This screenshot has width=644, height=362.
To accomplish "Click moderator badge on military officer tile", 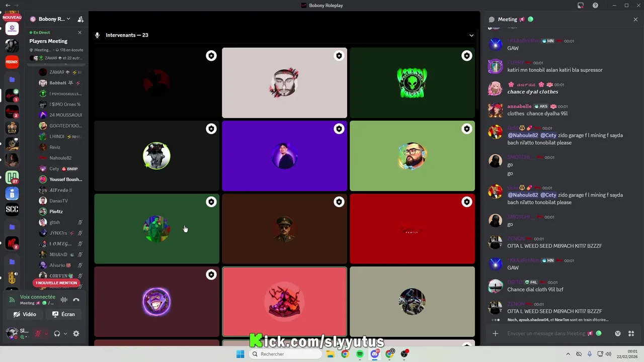I will [339, 202].
